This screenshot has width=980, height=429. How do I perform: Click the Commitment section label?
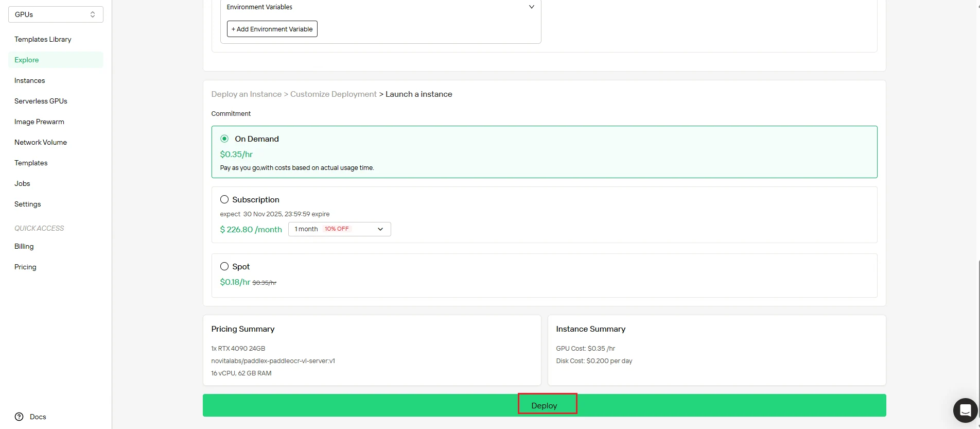(x=231, y=114)
